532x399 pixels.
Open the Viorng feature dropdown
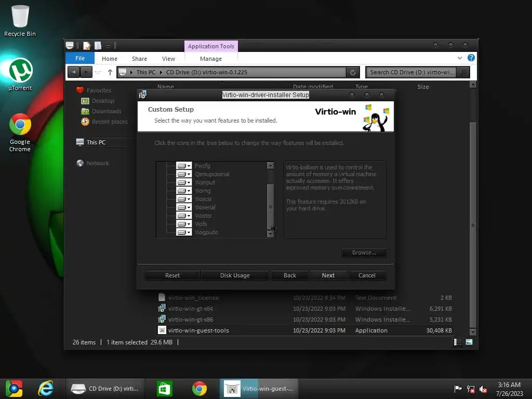click(x=184, y=191)
